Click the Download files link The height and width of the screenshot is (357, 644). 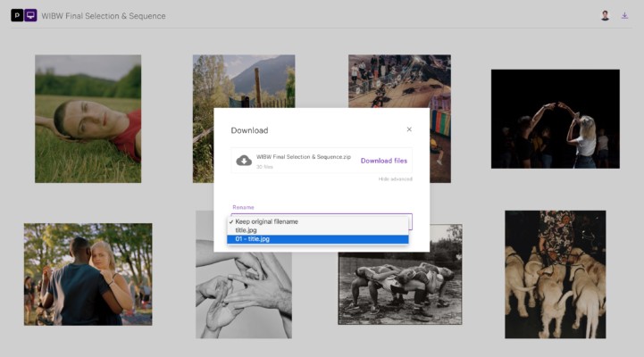(x=383, y=161)
